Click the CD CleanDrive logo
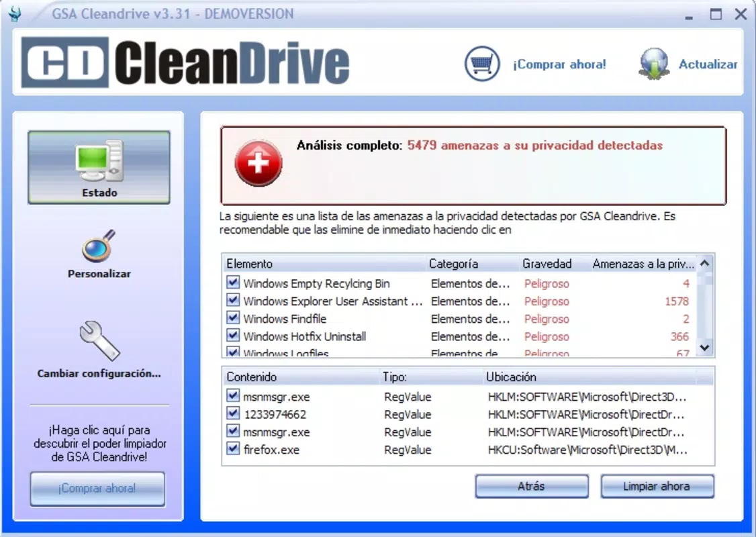This screenshot has width=756, height=537. pos(185,62)
